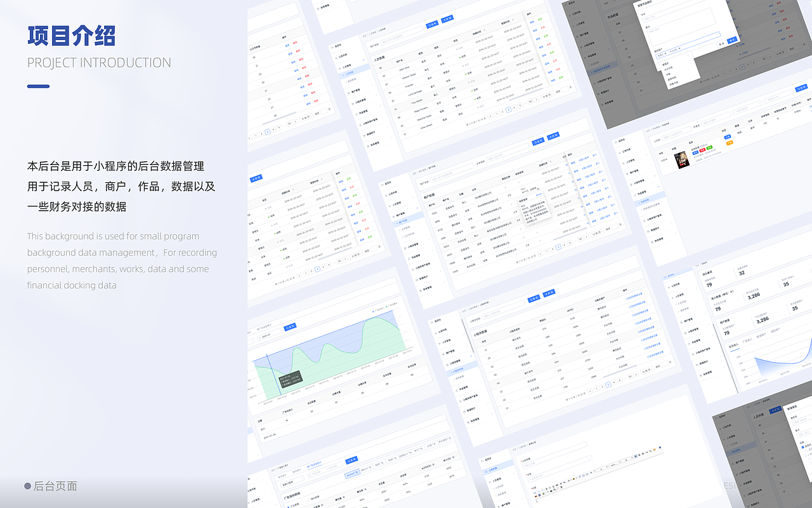Image resolution: width=812 pixels, height=508 pixels.
Task: Select the 公告列表 icon in the 人员数据 page sidebar
Action: (x=336, y=58)
